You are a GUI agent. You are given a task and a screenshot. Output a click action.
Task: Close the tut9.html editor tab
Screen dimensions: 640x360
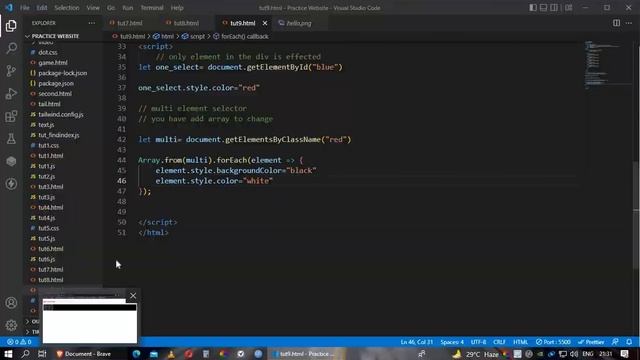point(265,23)
